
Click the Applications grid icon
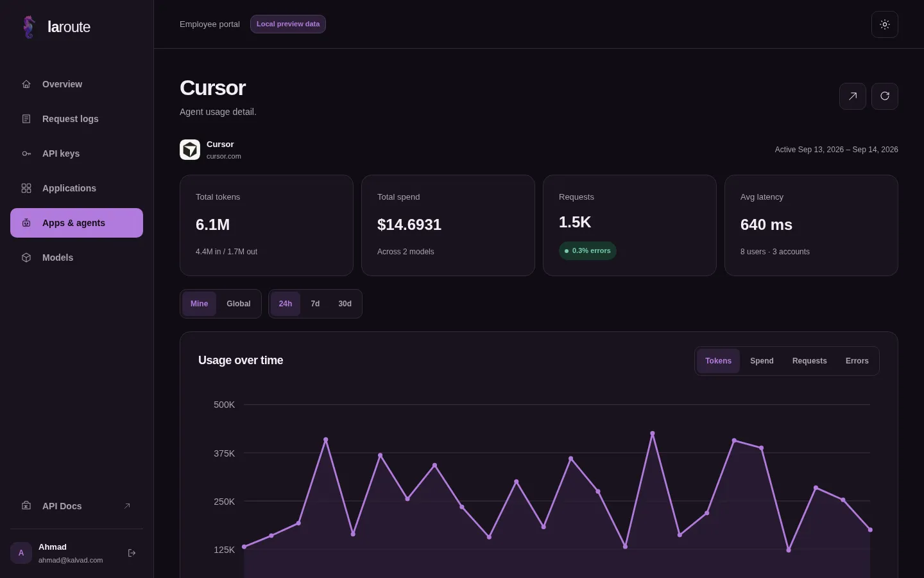tap(26, 188)
